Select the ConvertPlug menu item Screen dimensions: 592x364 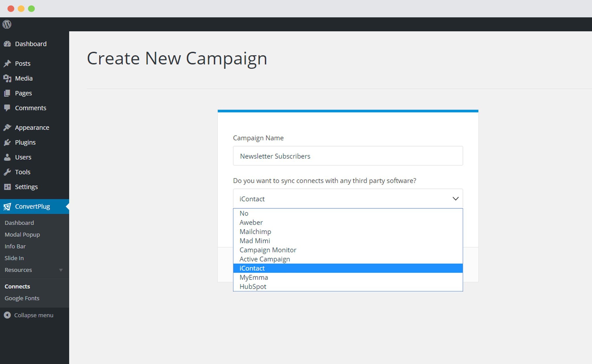pyautogui.click(x=34, y=206)
